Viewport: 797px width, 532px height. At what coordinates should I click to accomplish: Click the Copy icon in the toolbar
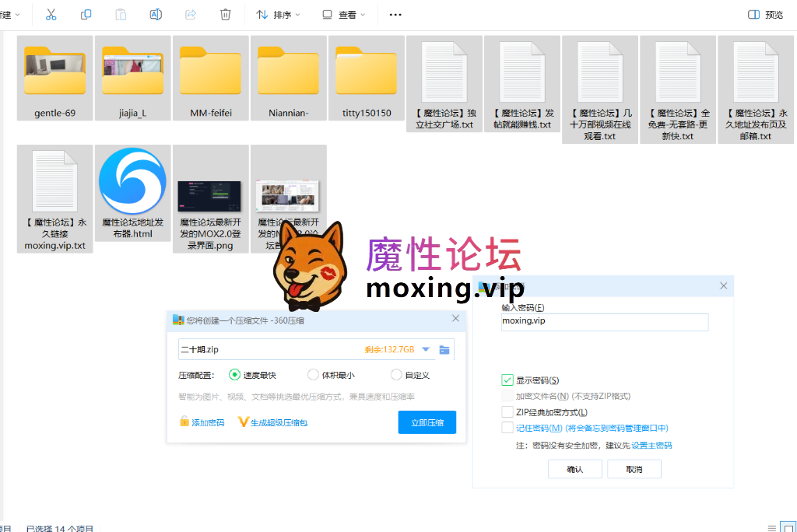coord(85,14)
